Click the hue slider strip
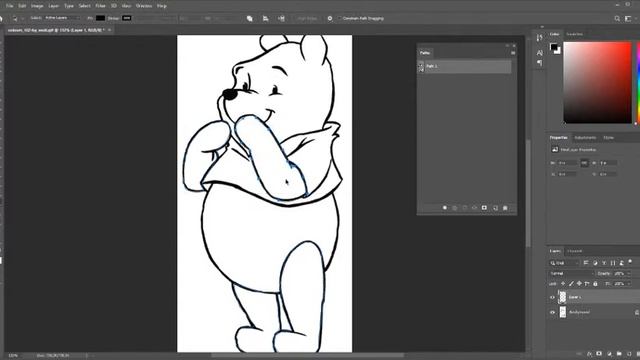Image resolution: width=640 pixels, height=360 pixels. pyautogui.click(x=638, y=82)
